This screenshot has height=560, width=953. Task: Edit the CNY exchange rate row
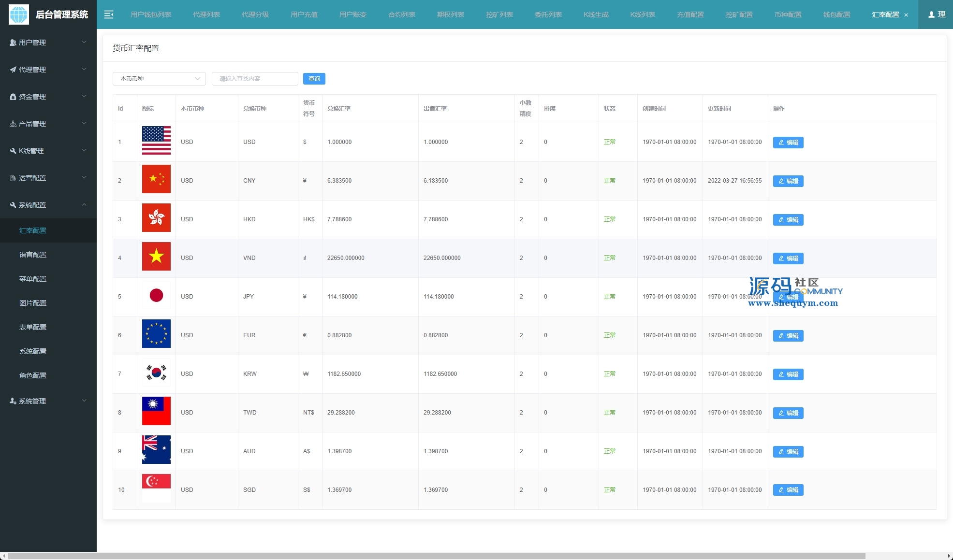[788, 181]
